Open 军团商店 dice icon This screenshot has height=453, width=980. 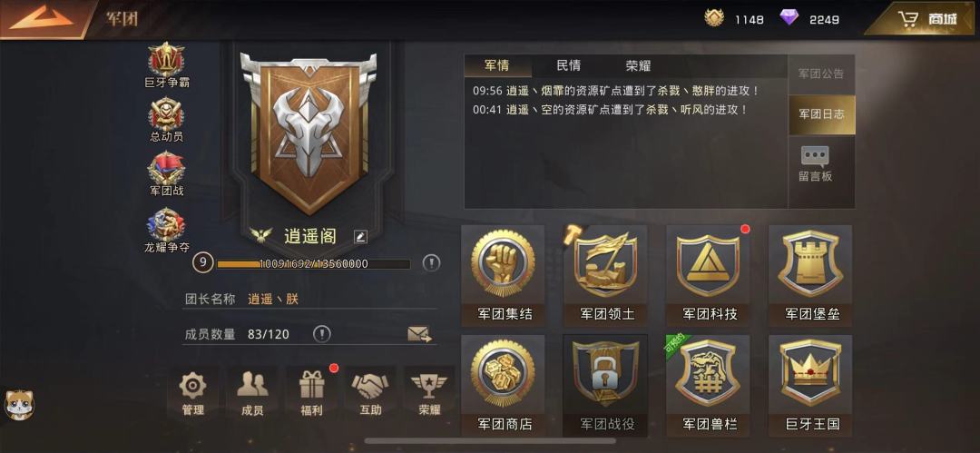pyautogui.click(x=503, y=386)
